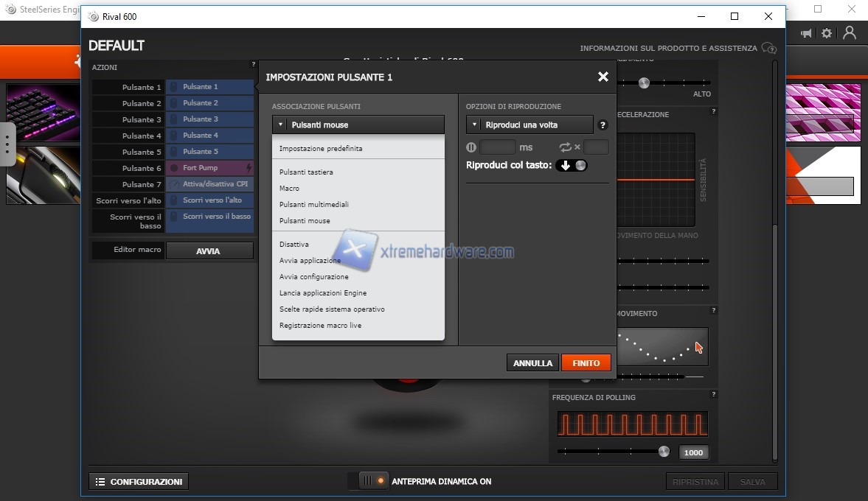Expand the Pulsanti mouse association dropdown
Screen dimensions: 868x501
tap(358, 125)
